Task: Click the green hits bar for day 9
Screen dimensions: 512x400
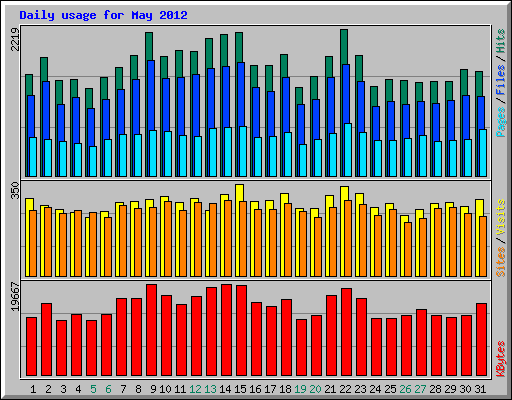Action: (x=149, y=46)
